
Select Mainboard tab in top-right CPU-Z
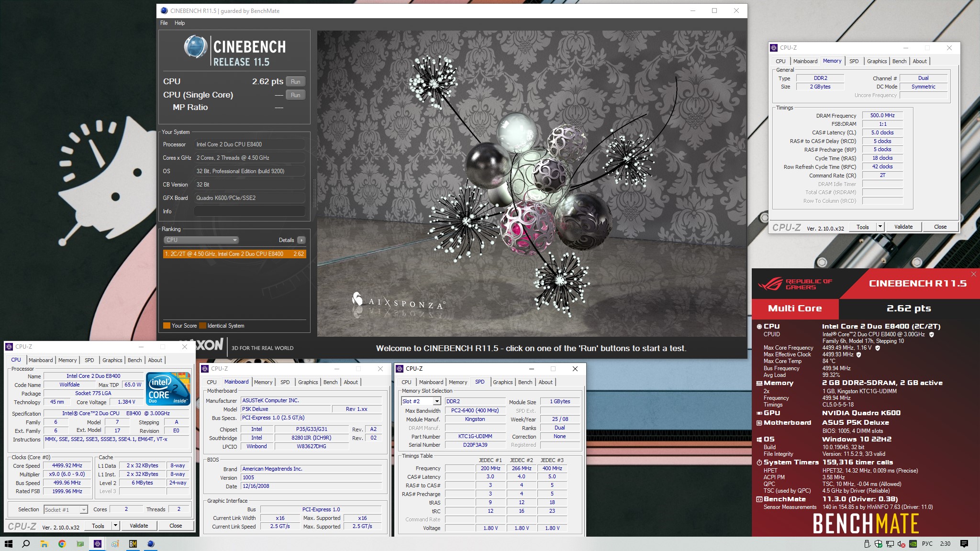coord(805,61)
